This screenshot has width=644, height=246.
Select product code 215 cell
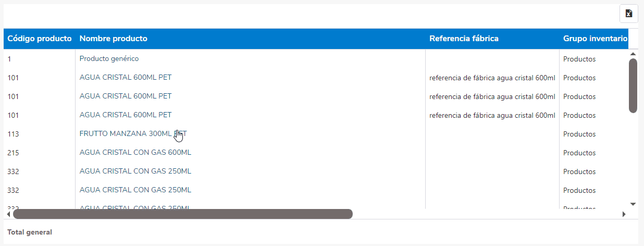pos(13,153)
